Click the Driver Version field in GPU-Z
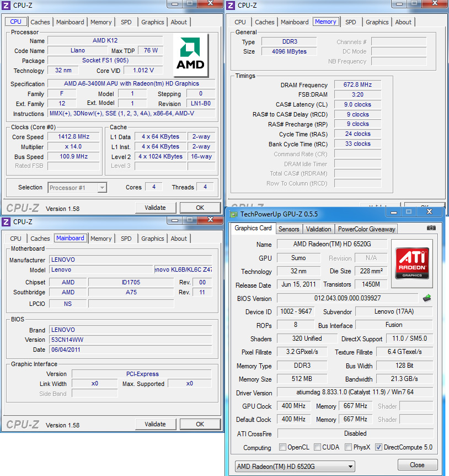This screenshot has height=476, width=449. point(355,392)
